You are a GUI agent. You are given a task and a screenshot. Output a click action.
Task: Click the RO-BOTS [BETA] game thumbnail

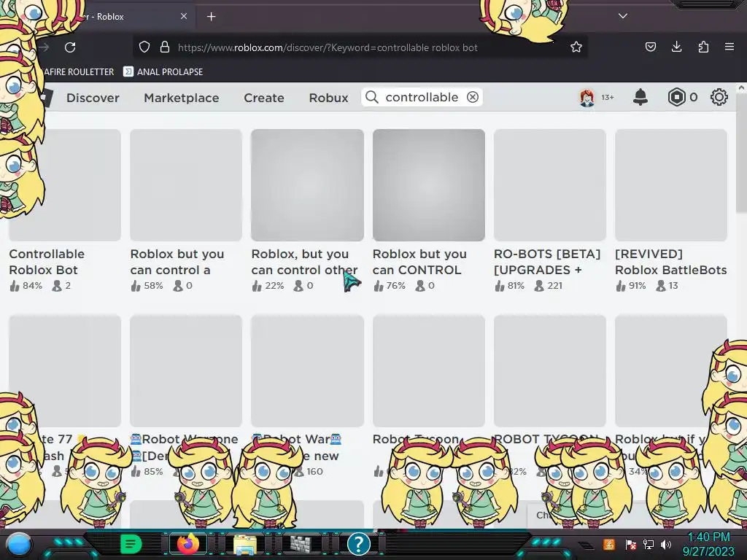[x=550, y=184]
